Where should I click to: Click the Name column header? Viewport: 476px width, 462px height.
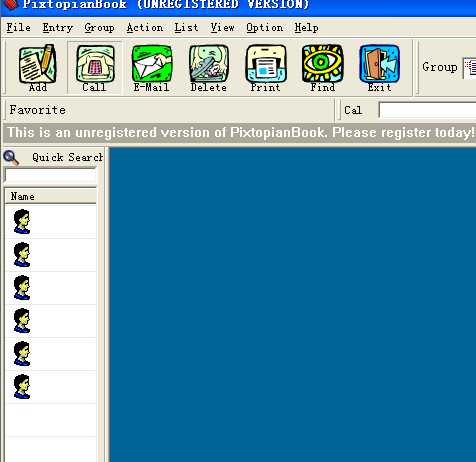point(51,196)
